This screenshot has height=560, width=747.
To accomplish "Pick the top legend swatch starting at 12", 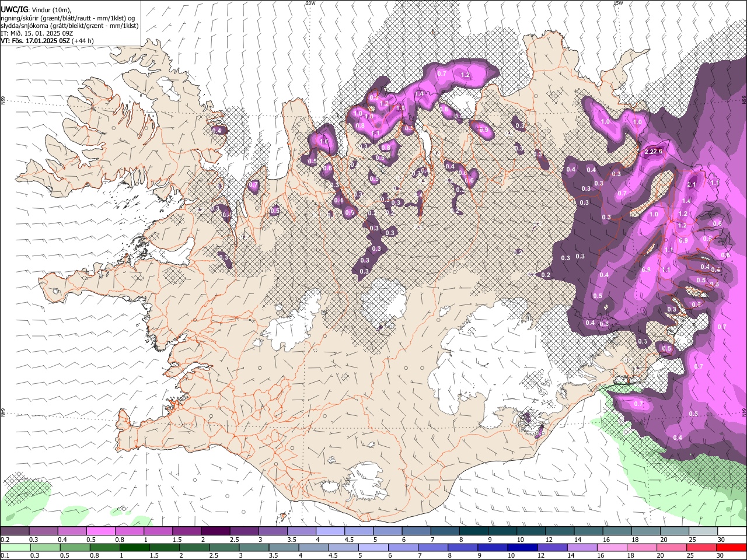I will pyautogui.click(x=559, y=531).
